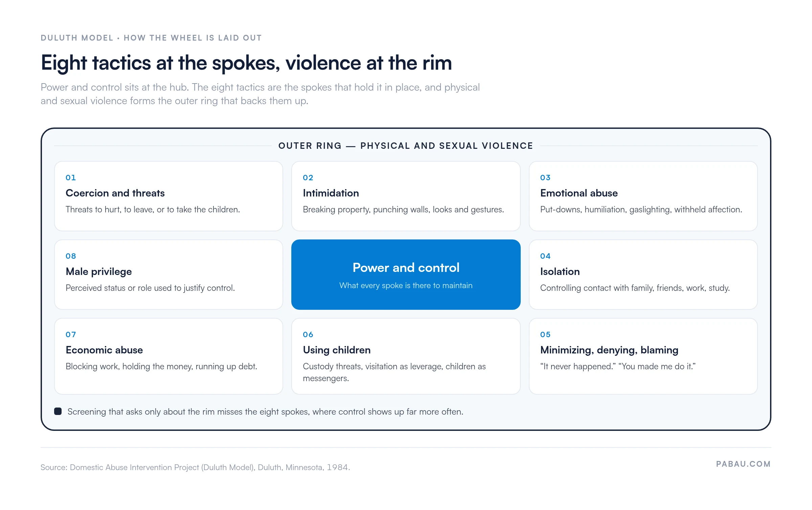Select the 01 Coercion and threats card

(x=168, y=196)
